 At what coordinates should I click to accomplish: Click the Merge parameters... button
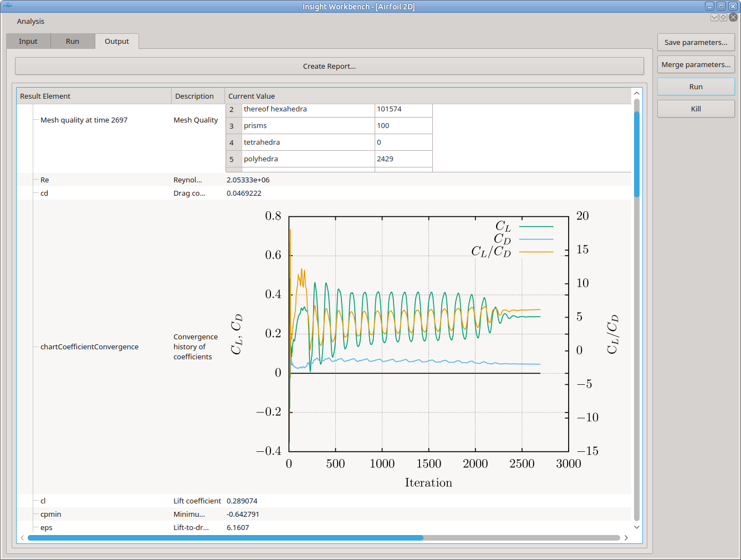coord(696,65)
